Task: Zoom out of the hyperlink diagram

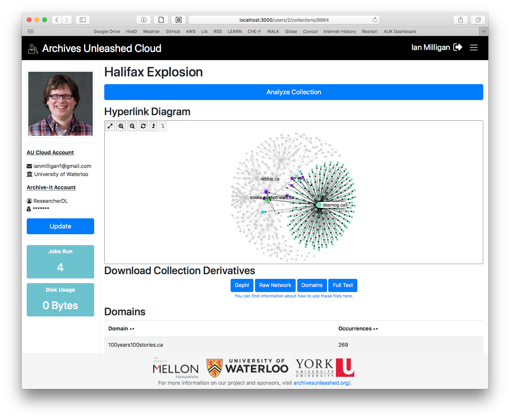Action: coord(133,126)
